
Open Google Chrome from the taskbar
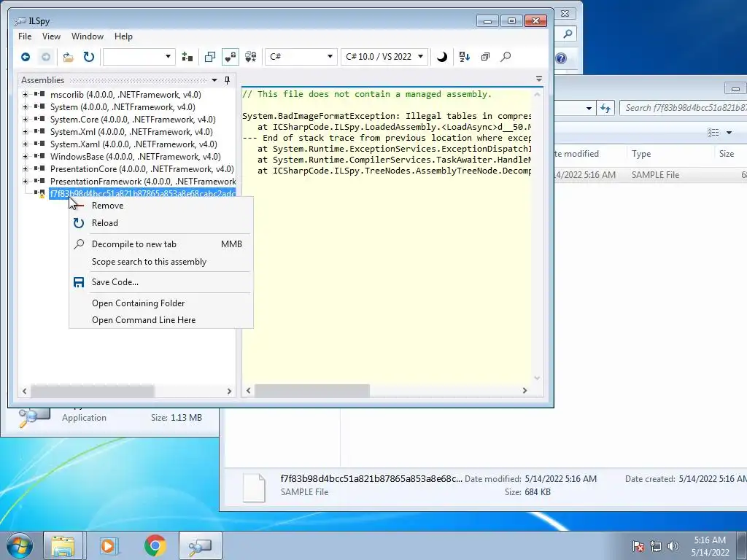[155, 545]
